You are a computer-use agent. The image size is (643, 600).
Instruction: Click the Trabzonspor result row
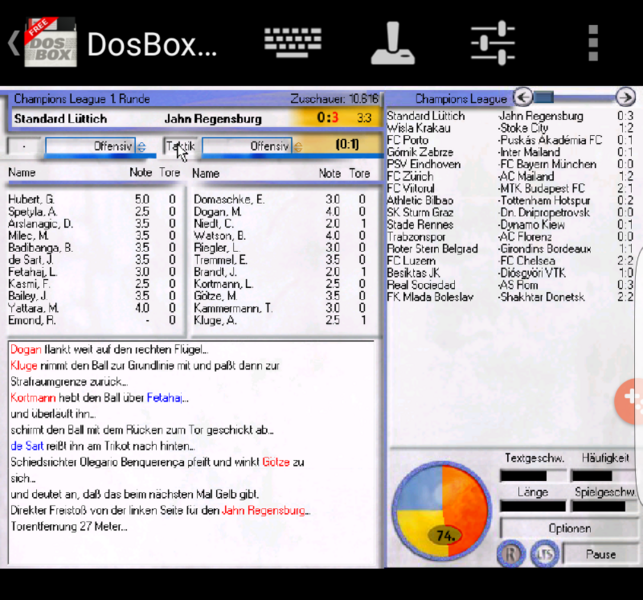point(510,237)
